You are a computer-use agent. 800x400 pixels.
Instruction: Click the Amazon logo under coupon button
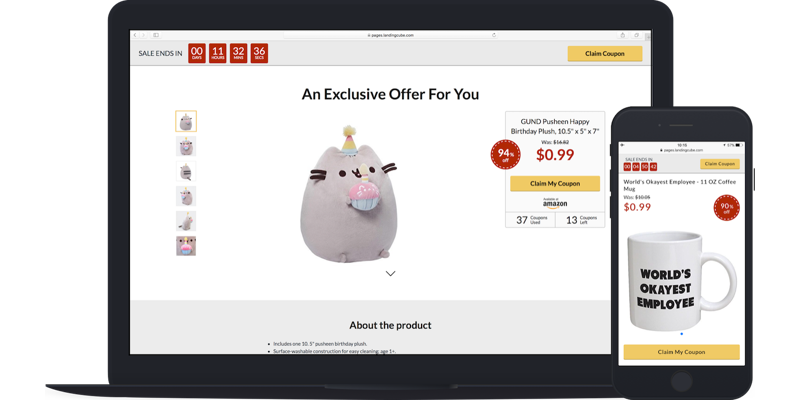555,203
